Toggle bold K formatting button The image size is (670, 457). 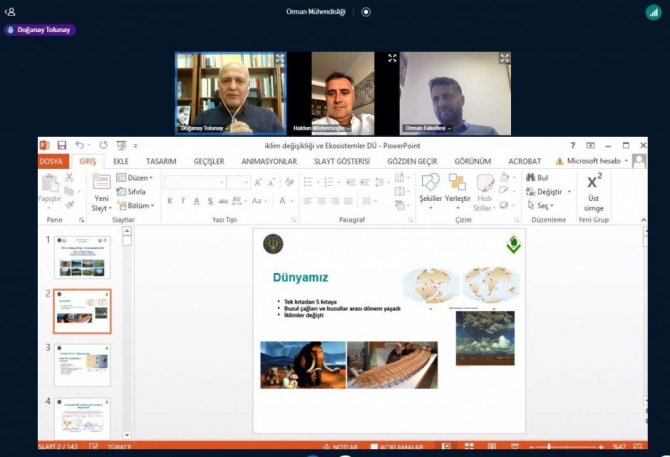pos(170,201)
